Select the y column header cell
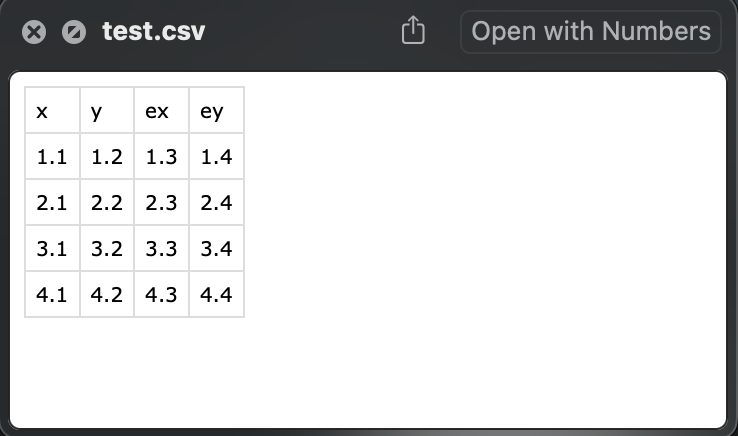738x436 pixels. point(107,110)
